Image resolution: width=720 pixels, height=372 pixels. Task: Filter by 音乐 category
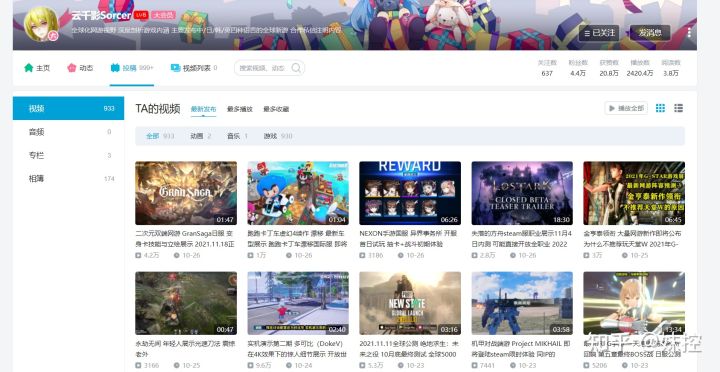tap(237, 136)
